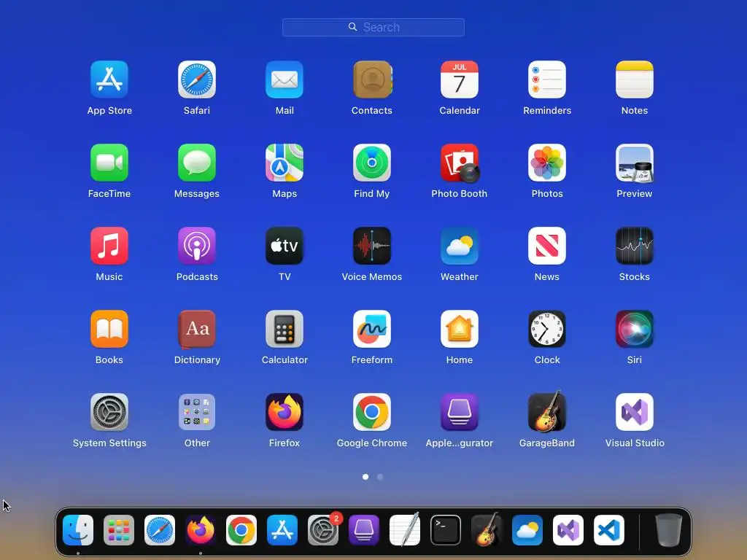Launch Apple Configurator from Launchpad grid

pos(460,412)
